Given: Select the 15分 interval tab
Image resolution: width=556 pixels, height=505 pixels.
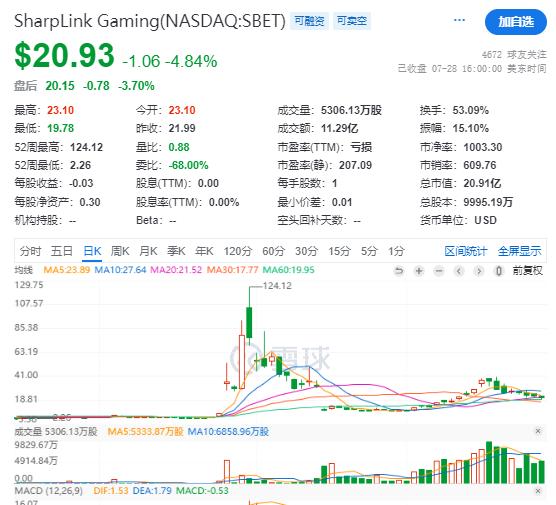Looking at the screenshot, I should click(339, 251).
